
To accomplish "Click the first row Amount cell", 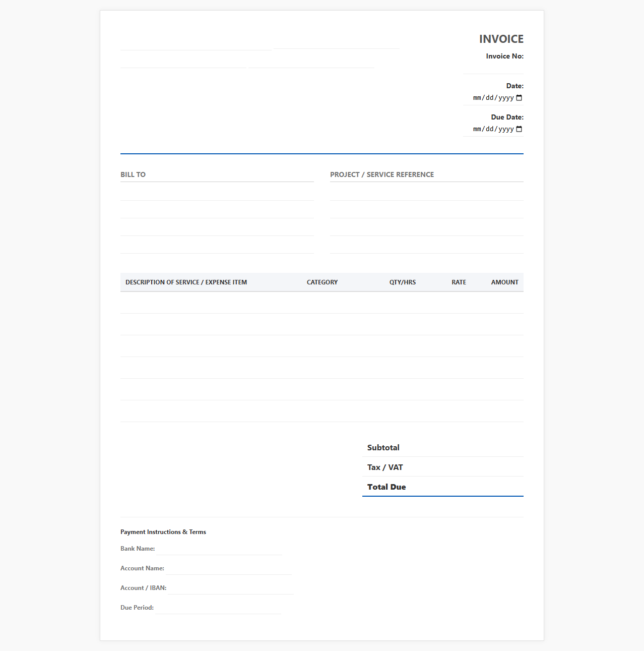I will 497,303.
